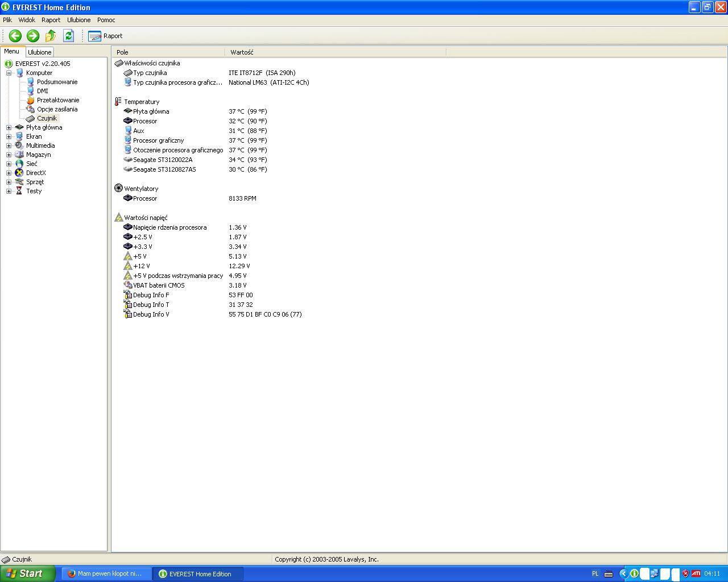
Task: Switch to Firefox taskbar window
Action: tap(106, 573)
